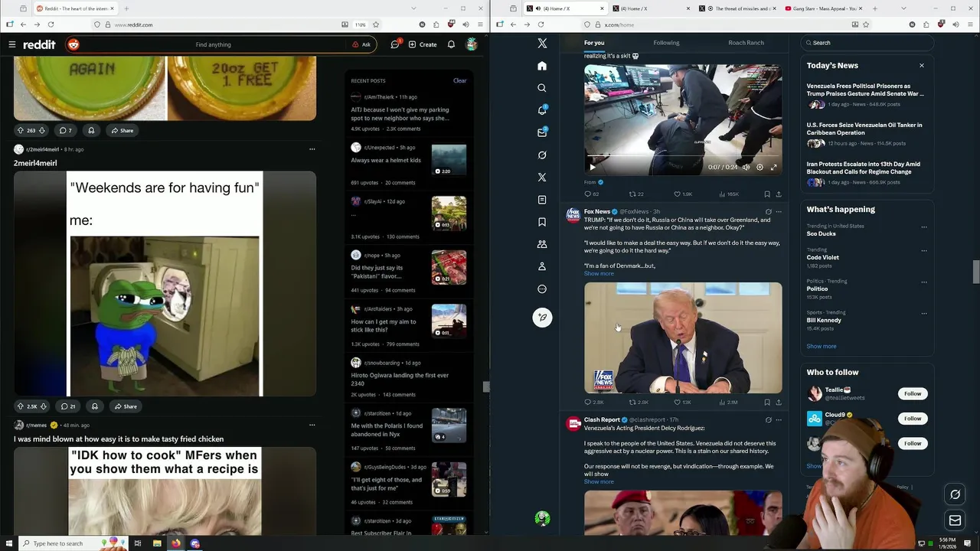Clear Reddit recent posts list
Viewport: 980px width, 551px height.
pyautogui.click(x=459, y=80)
